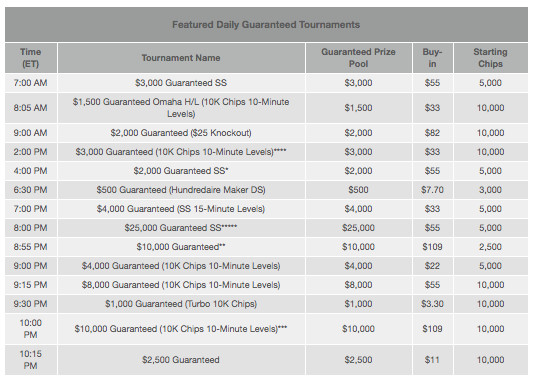Click the Tournament Name column header

(181, 58)
